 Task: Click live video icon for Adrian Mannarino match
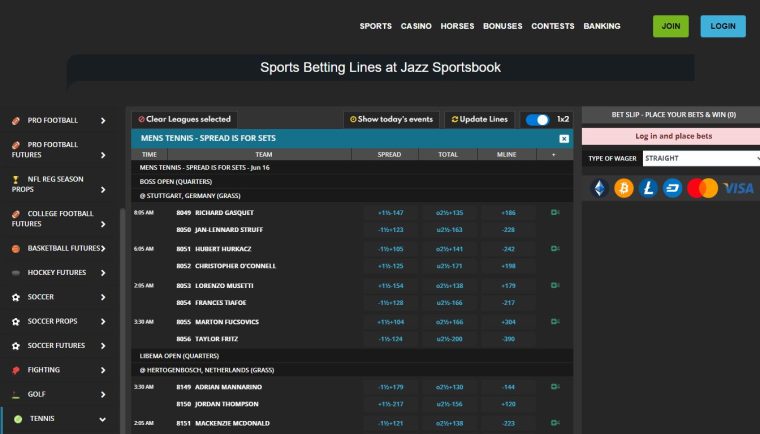(x=555, y=387)
